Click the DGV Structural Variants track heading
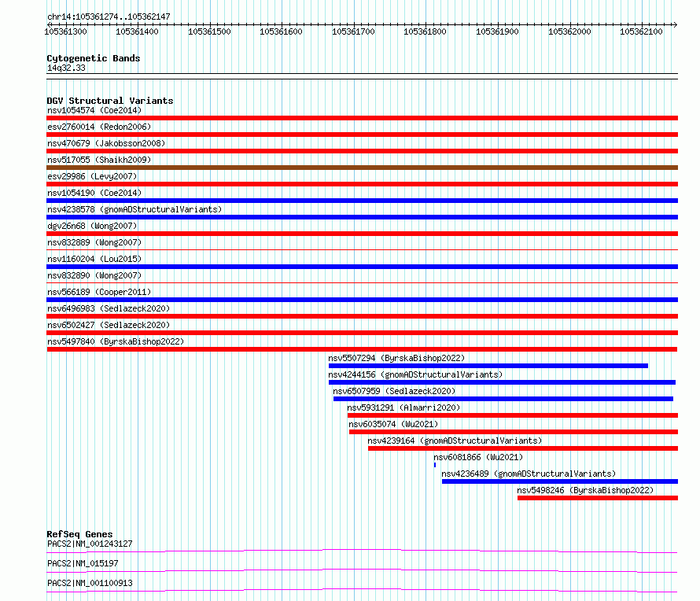 pos(110,101)
